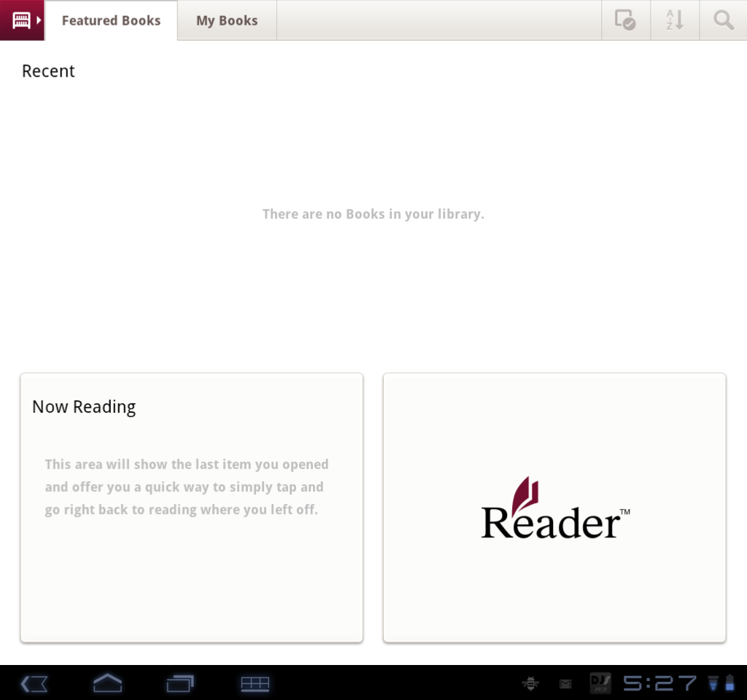
Task: Tap the select items checkmark icon
Action: click(x=625, y=20)
